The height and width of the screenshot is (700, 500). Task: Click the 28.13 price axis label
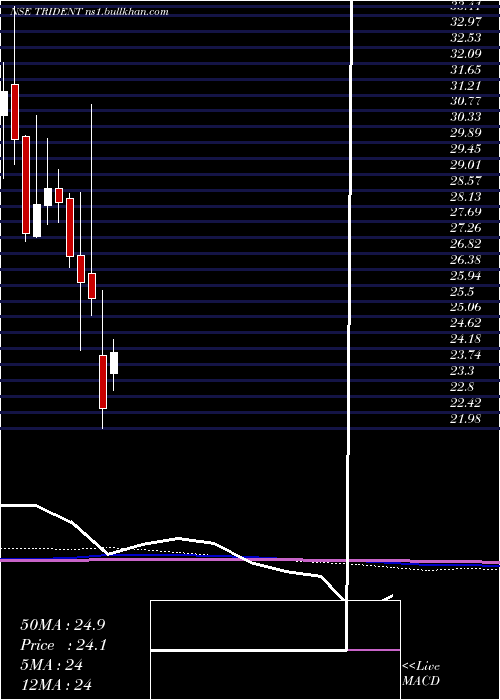(x=465, y=196)
